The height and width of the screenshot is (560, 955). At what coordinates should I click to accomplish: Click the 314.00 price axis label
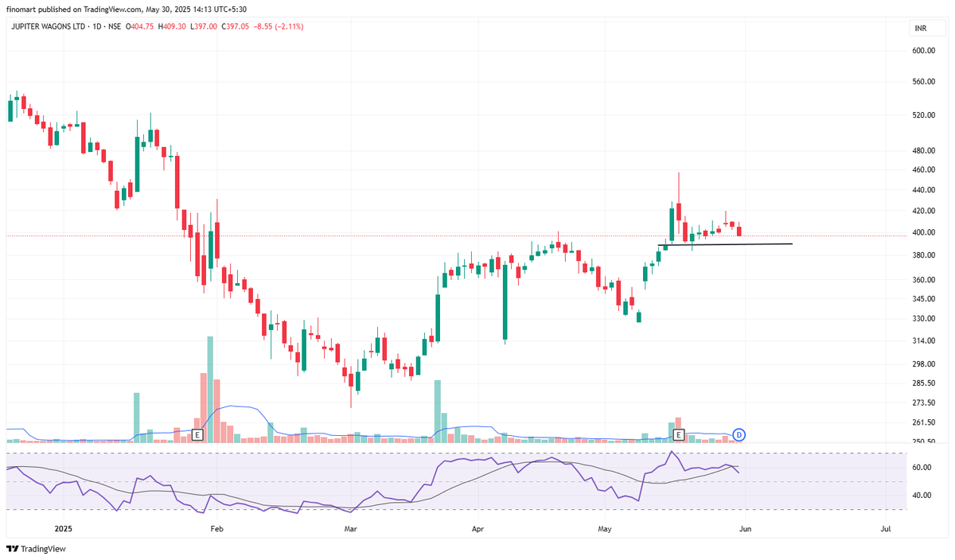[x=923, y=341]
